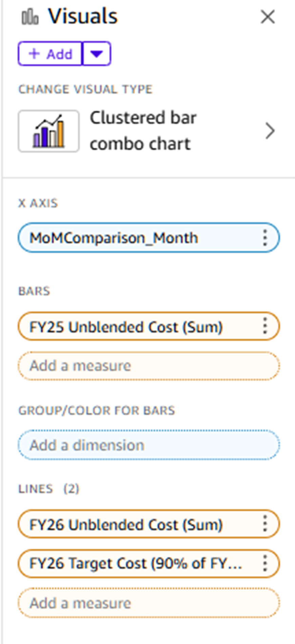Select the FY26 Target Cost field
Image resolution: width=295 pixels, height=644 pixels.
(136, 564)
